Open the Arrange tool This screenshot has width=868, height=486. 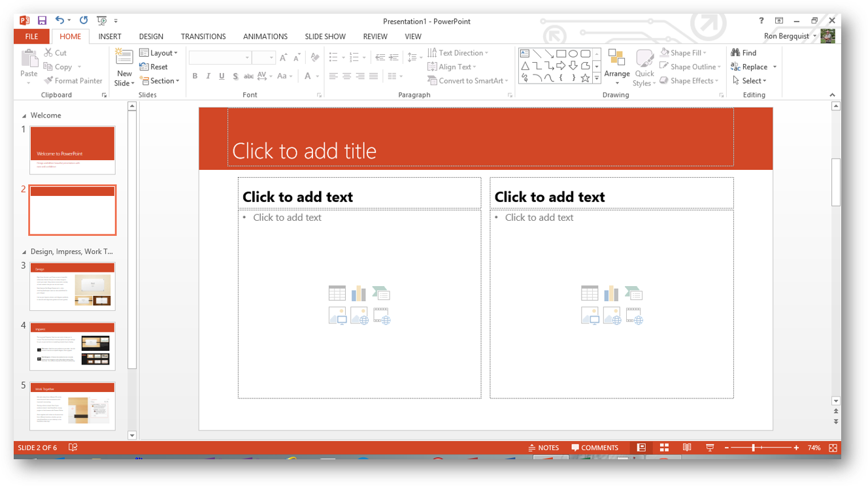point(616,67)
